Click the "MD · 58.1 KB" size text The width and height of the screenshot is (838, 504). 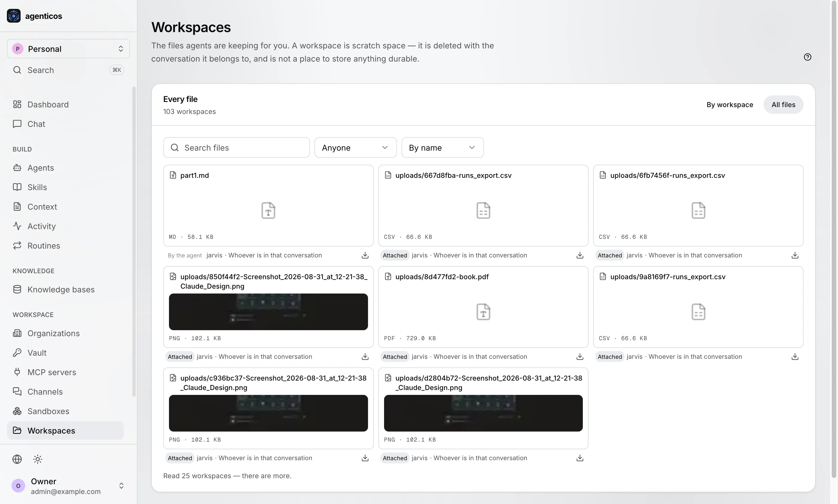(x=191, y=237)
